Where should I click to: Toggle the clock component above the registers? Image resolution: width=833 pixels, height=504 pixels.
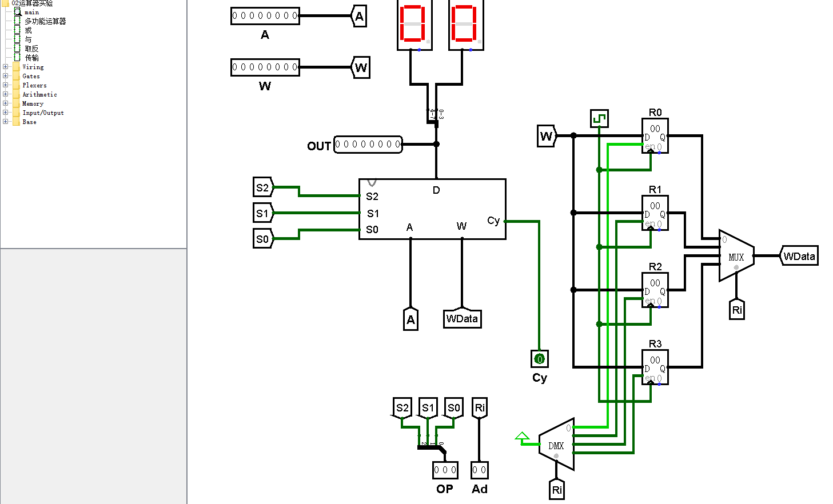click(x=599, y=119)
